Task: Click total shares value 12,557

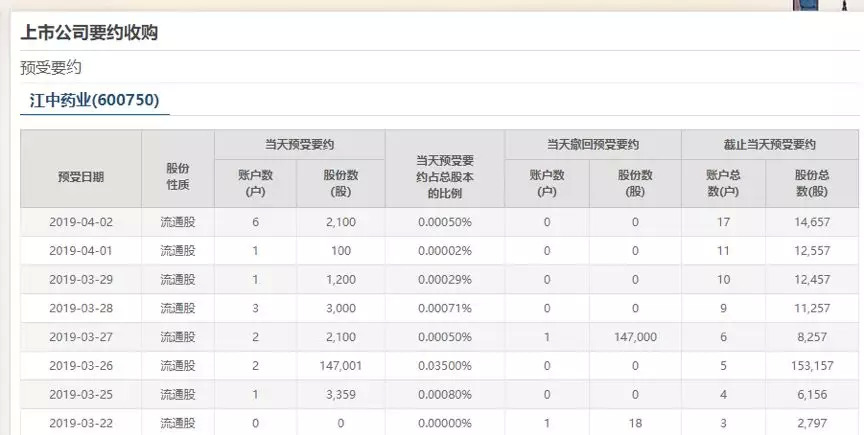Action: (812, 251)
